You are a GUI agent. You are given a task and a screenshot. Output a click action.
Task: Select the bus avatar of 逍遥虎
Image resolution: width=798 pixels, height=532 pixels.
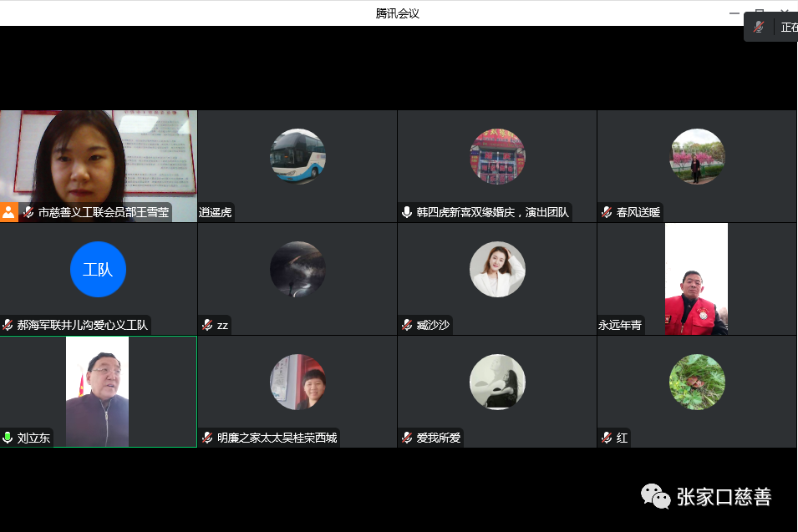[297, 156]
